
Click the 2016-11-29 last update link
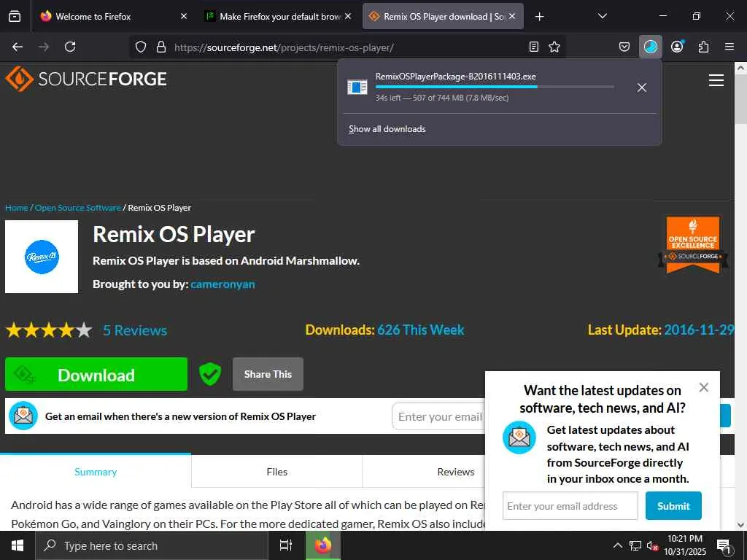pyautogui.click(x=699, y=330)
